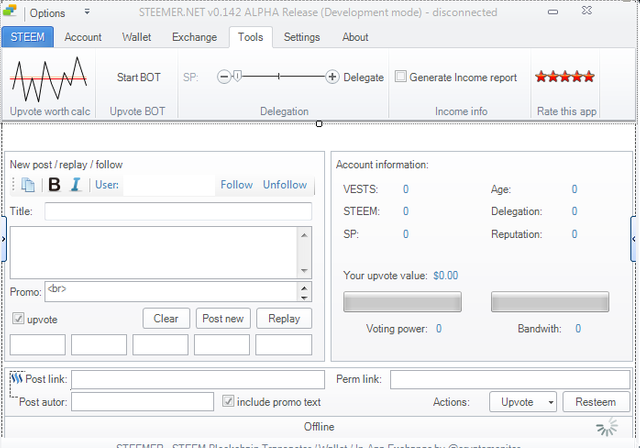Click the Clear button
Image resolution: width=640 pixels, height=448 pixels.
(166, 318)
